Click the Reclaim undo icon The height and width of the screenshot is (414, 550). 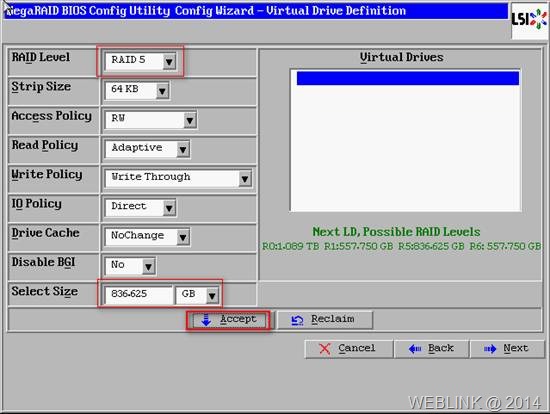297,320
